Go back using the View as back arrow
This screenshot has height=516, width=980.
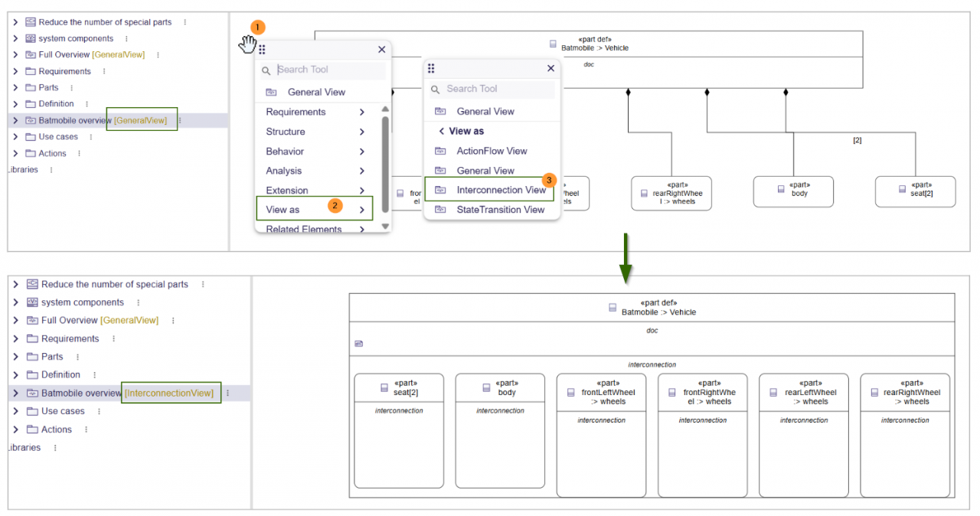(442, 131)
